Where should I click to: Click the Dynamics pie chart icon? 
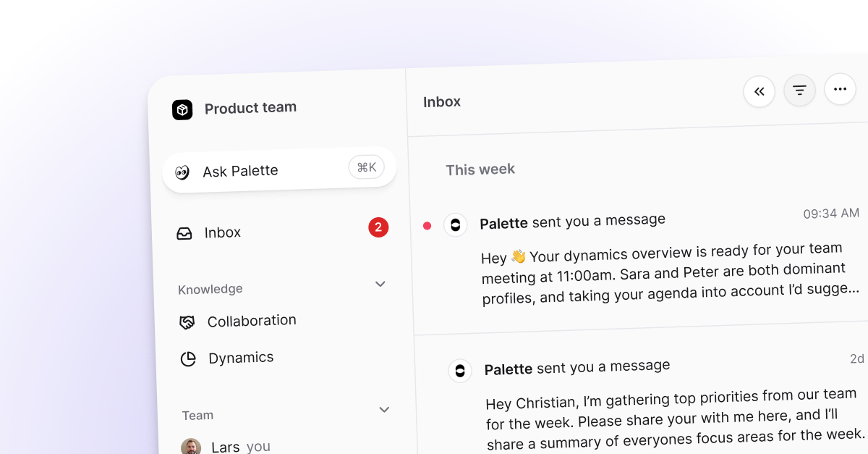pos(188,359)
